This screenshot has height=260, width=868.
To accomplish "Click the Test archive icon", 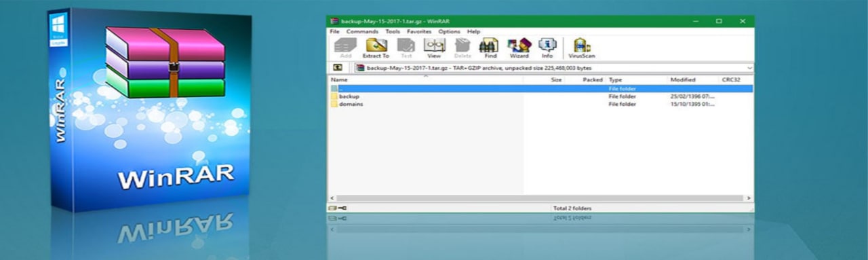I will [x=406, y=48].
